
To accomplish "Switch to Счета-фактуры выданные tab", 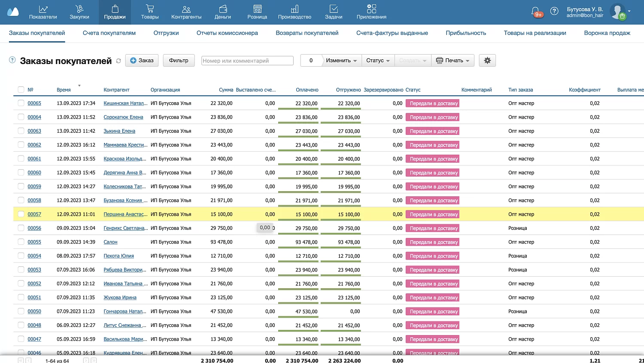I will click(x=392, y=33).
